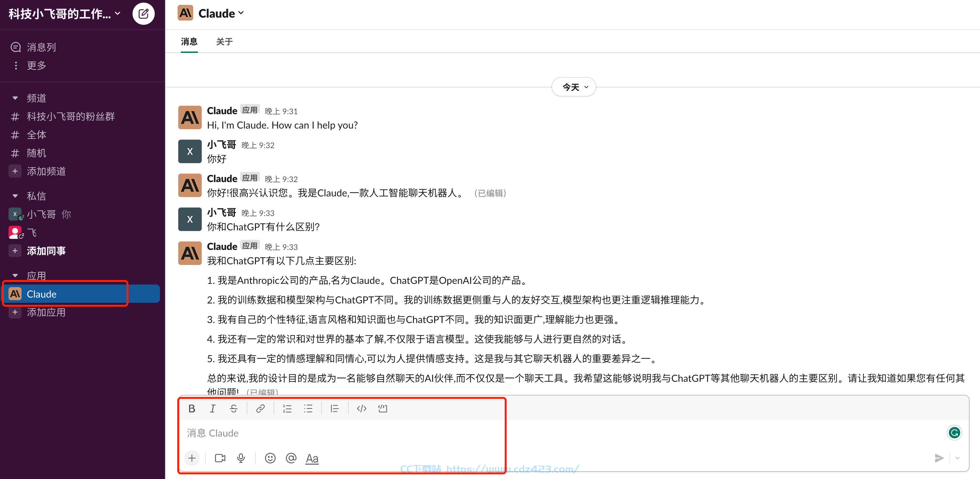Toggle italic formatting in composer
Viewport: 980px width, 479px height.
(213, 408)
